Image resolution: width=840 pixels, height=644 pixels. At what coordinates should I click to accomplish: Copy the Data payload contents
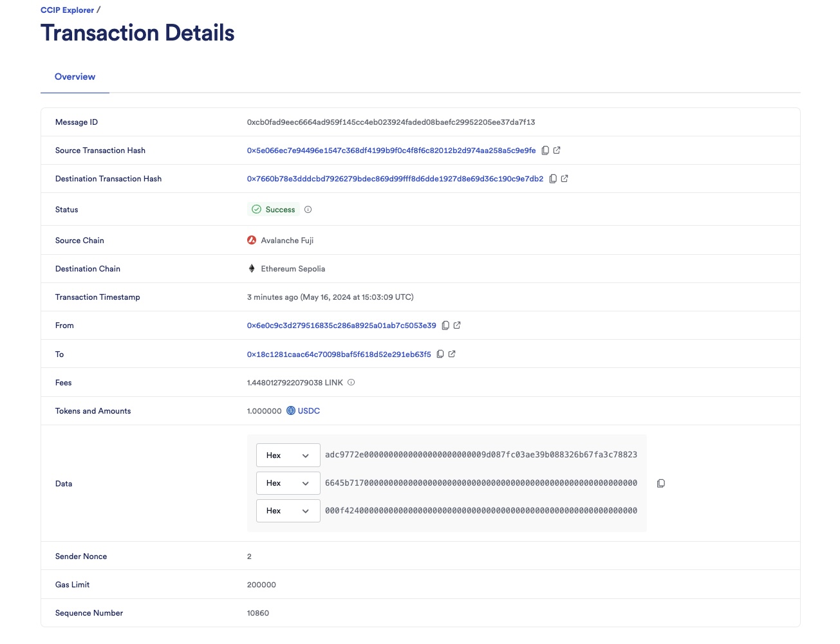[661, 483]
